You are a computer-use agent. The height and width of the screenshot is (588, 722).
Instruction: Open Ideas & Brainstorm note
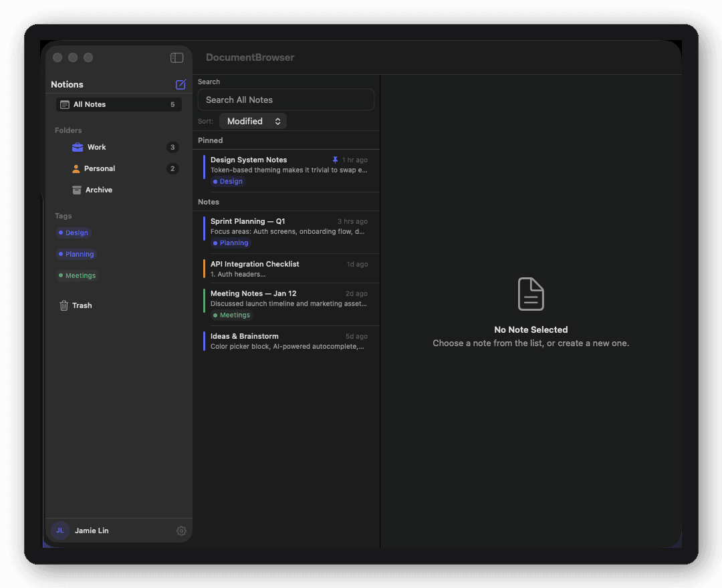(286, 341)
